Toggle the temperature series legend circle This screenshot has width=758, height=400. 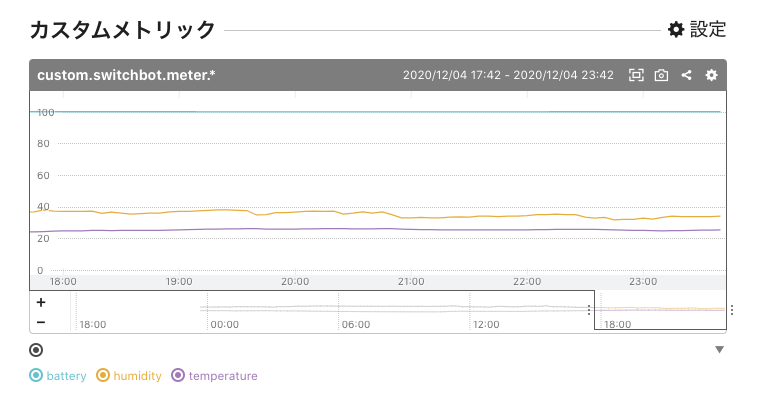coord(178,376)
